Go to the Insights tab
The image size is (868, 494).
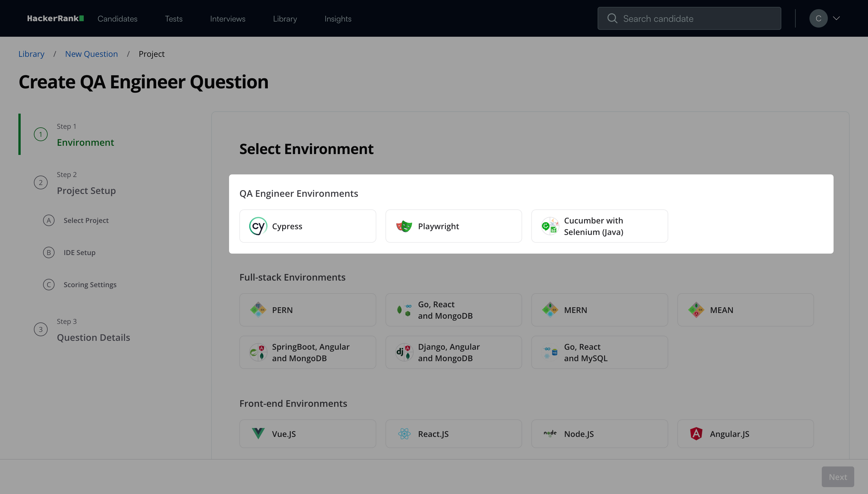tap(338, 19)
